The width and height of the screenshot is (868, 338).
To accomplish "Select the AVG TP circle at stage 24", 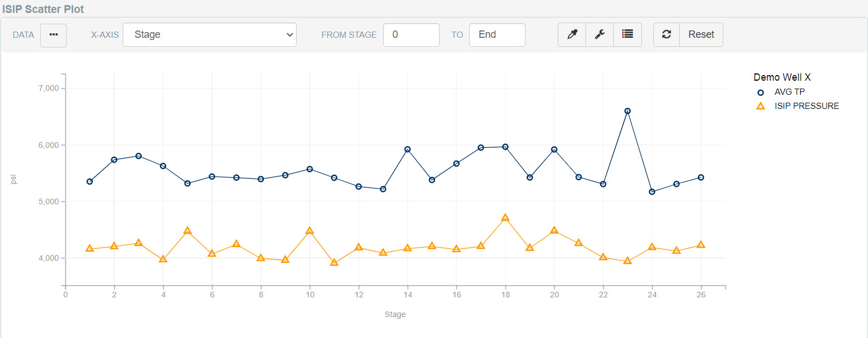I will pos(652,192).
